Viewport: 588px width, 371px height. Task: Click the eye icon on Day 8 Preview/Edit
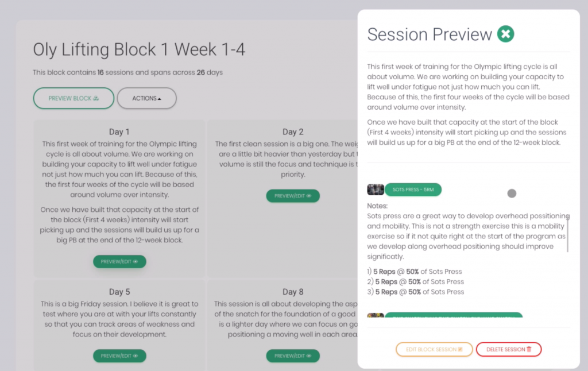pyautogui.click(x=309, y=355)
